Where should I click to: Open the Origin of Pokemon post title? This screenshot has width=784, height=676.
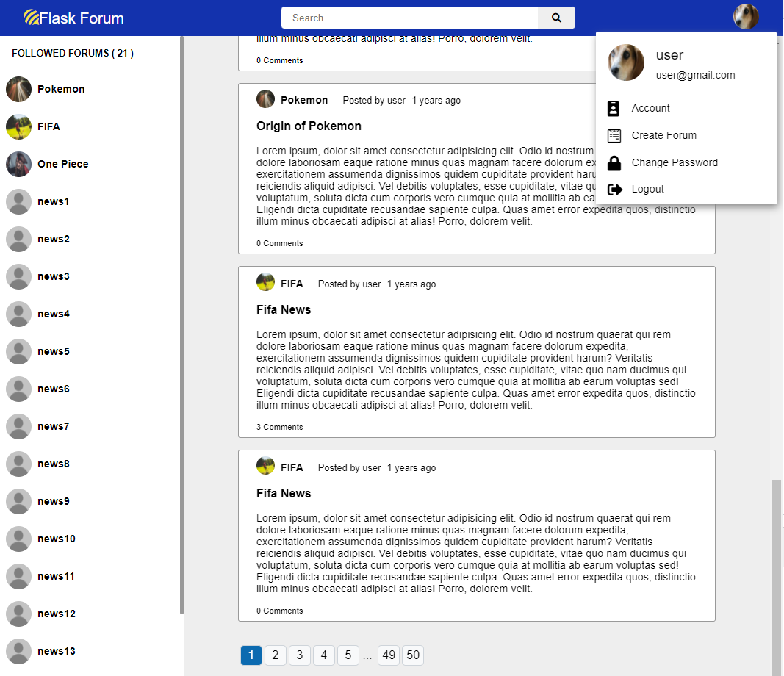[309, 126]
